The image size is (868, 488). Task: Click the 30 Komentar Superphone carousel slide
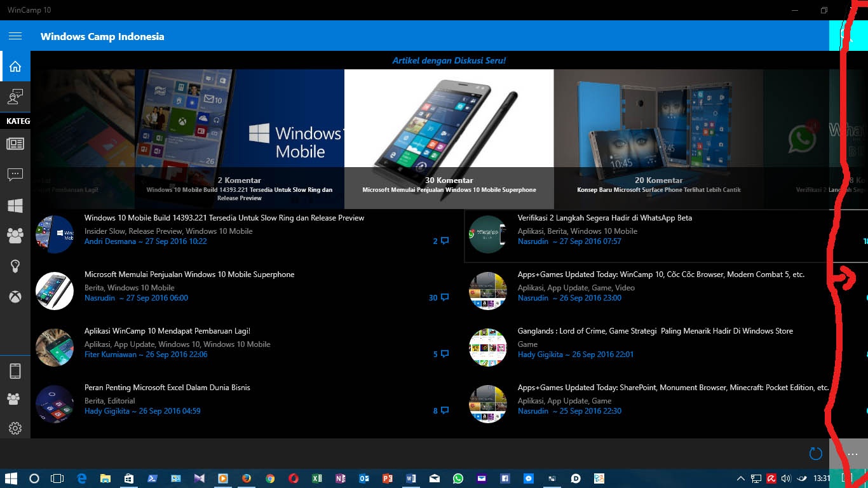pyautogui.click(x=449, y=139)
